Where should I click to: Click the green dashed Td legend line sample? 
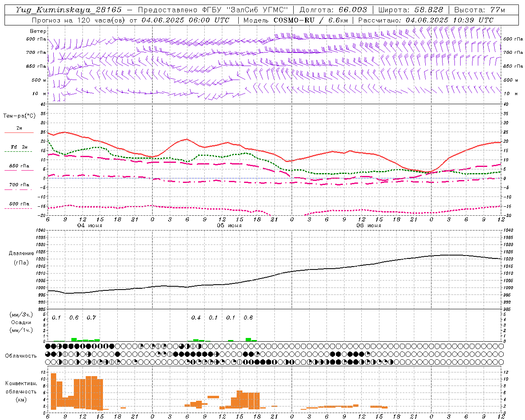tap(18, 152)
